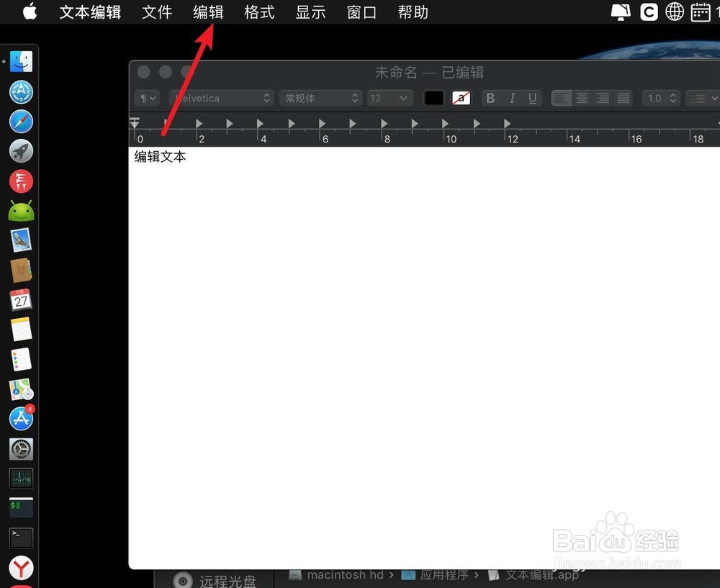This screenshot has width=720, height=588.
Task: Open the line spacing 1.0 dropdown
Action: click(661, 98)
